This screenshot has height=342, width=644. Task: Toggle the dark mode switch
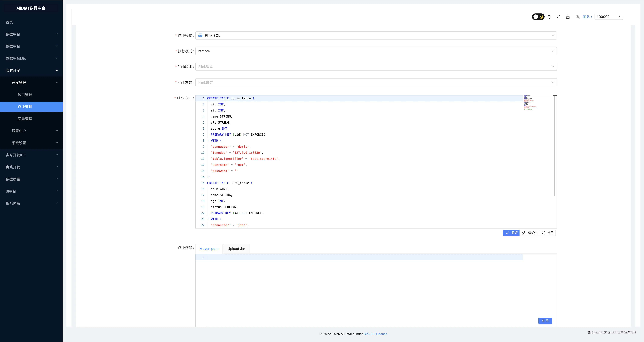(538, 17)
